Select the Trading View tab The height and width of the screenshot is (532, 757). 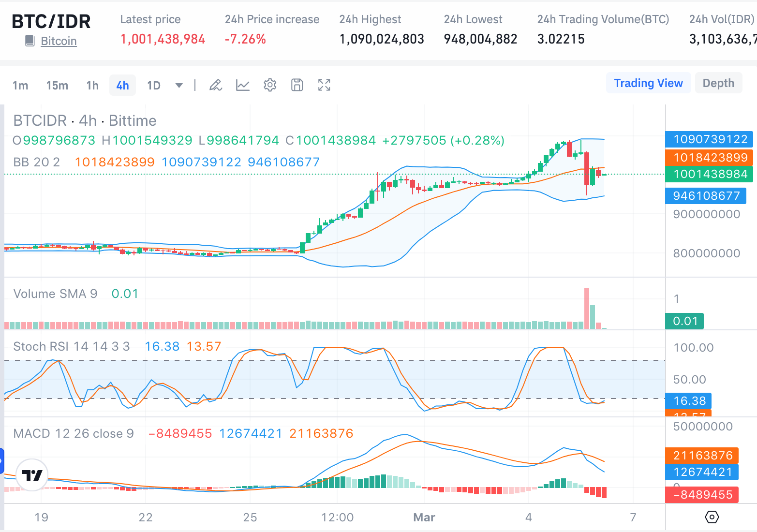[x=648, y=83]
